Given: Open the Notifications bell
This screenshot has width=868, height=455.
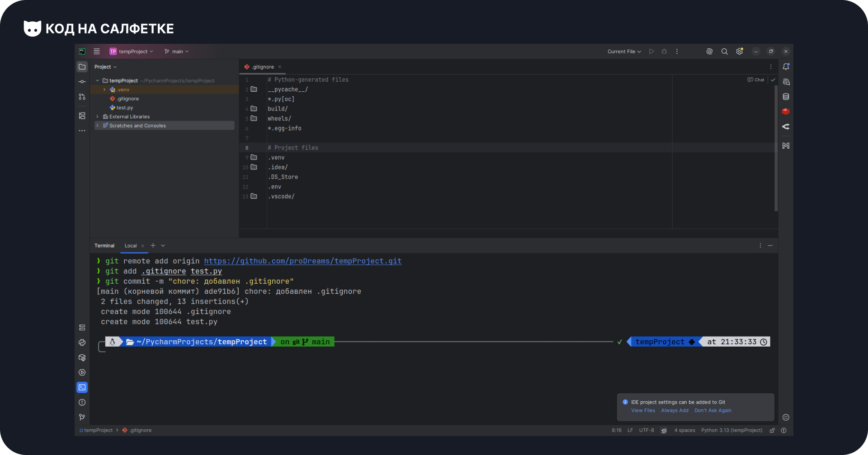Looking at the screenshot, I should coord(786,67).
